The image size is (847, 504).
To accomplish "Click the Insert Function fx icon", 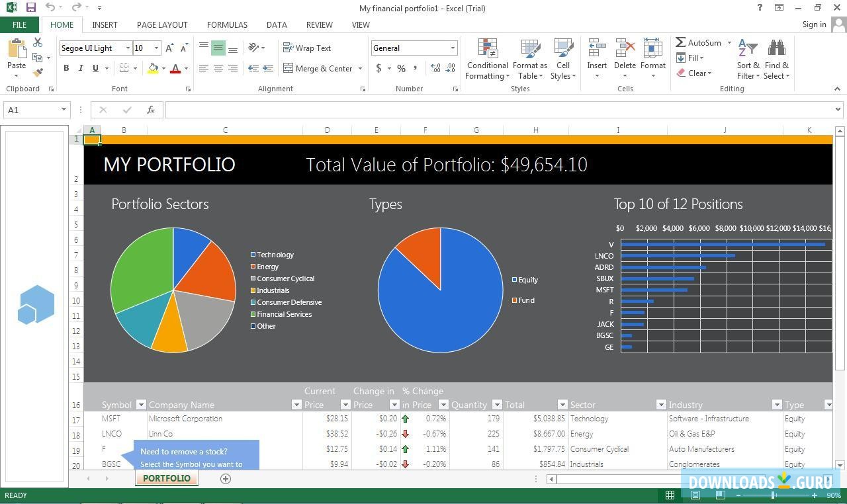I will click(151, 110).
